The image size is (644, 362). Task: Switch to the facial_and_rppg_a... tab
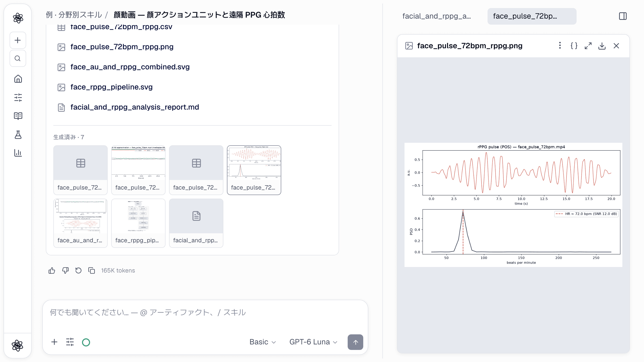pos(437,16)
